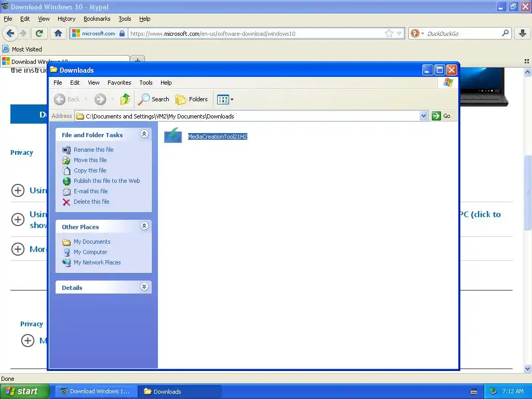This screenshot has width=532, height=399.
Task: Open Search in Downloads window toolbar
Action: point(154,99)
